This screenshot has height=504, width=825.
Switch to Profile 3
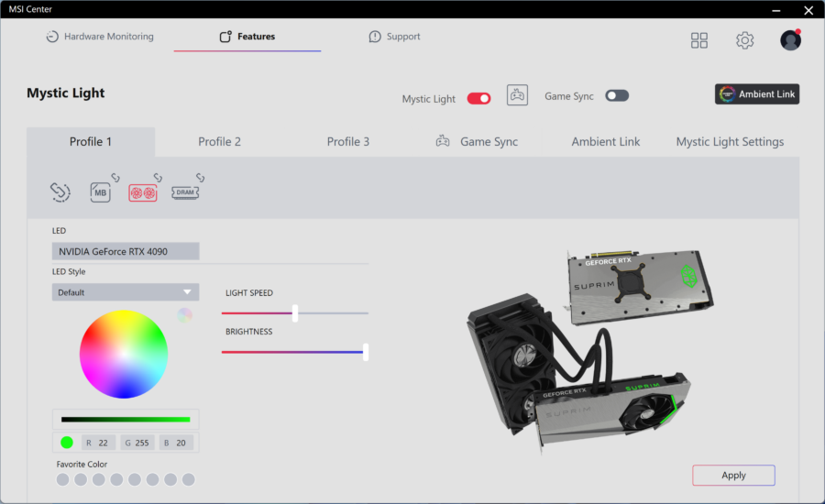pyautogui.click(x=347, y=141)
